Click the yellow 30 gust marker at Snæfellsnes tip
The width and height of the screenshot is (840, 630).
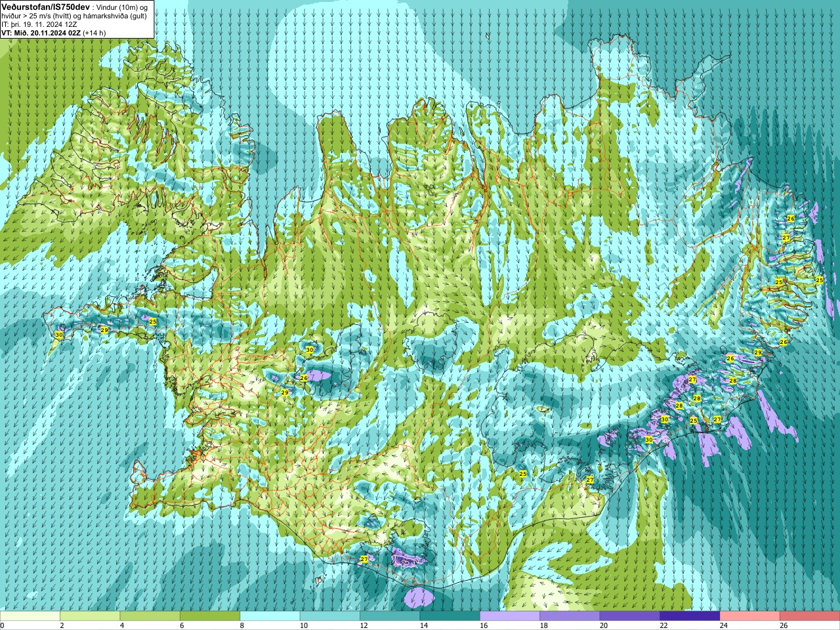(x=59, y=335)
